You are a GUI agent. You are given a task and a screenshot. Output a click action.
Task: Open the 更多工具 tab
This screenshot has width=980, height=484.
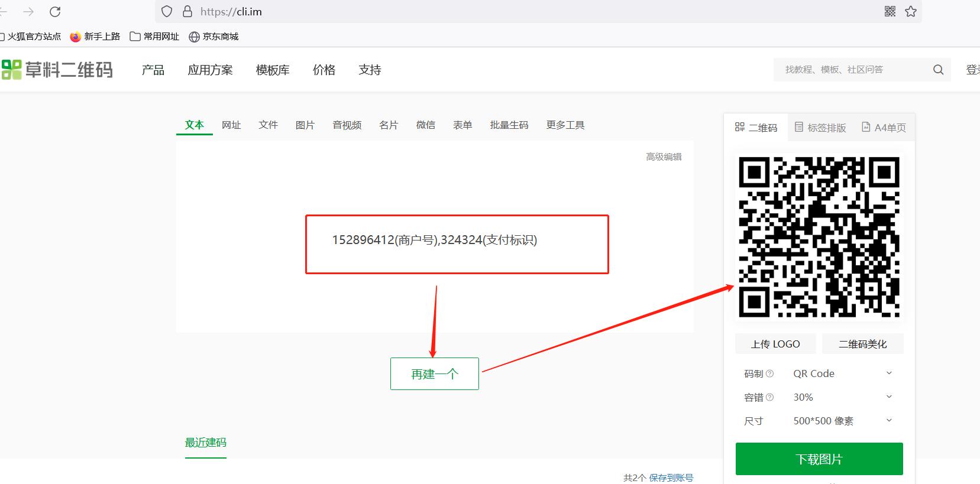[565, 125]
